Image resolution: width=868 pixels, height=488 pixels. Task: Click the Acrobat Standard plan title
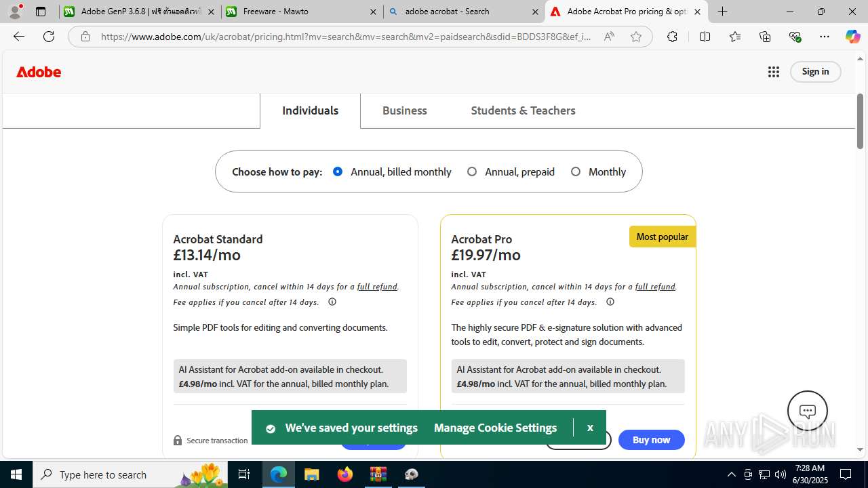pyautogui.click(x=218, y=239)
